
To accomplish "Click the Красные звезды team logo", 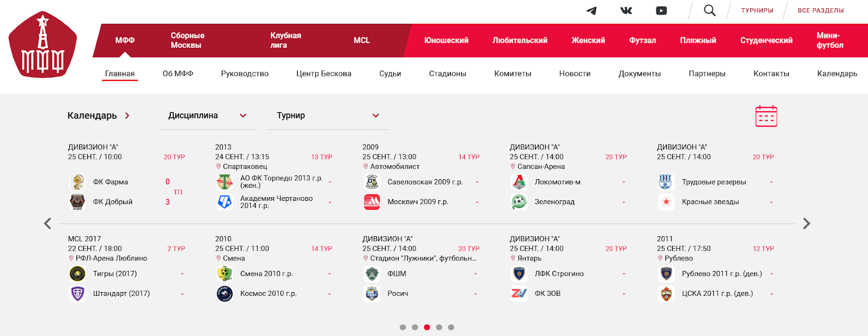I will [666, 202].
